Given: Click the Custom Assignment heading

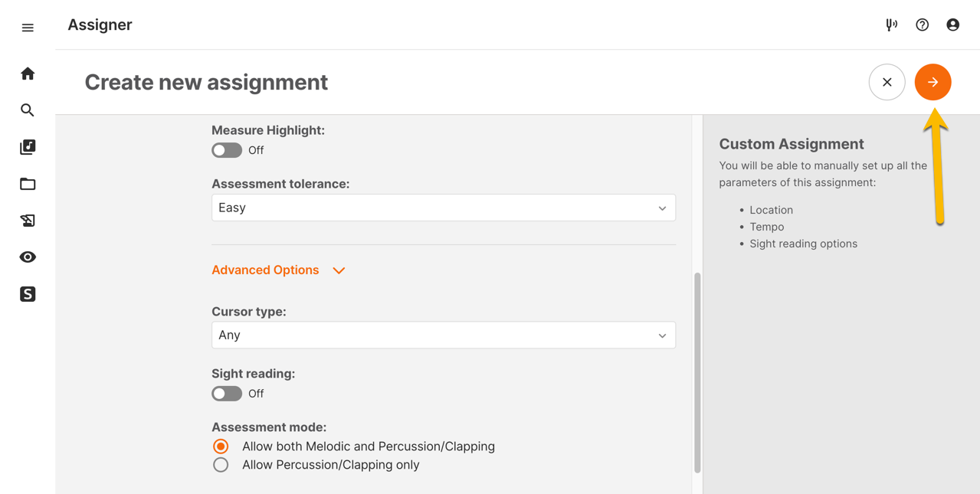Looking at the screenshot, I should [792, 144].
